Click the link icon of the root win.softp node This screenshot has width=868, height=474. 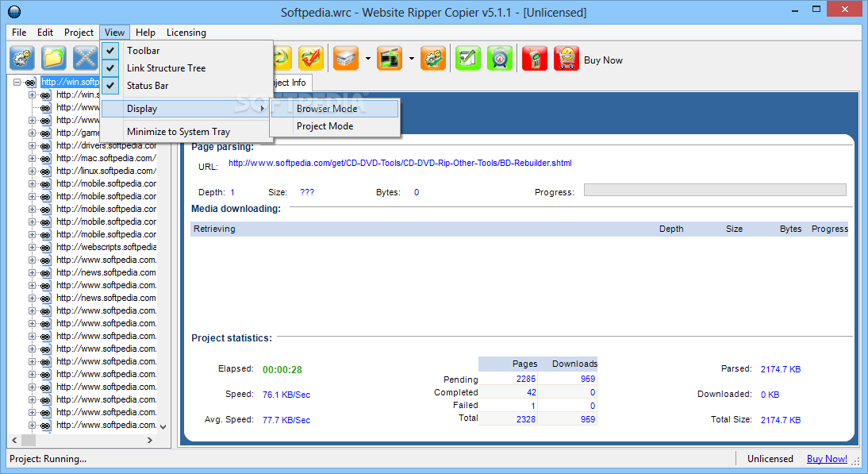[30, 83]
